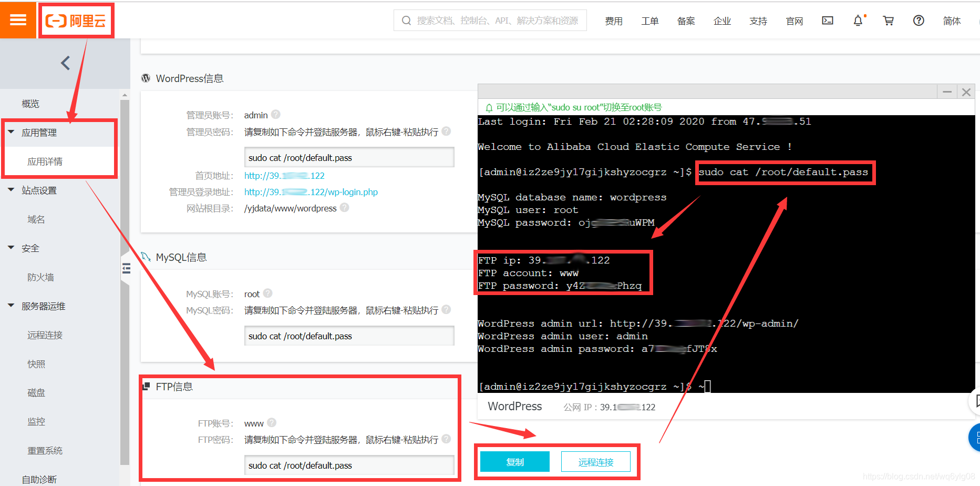Image resolution: width=980 pixels, height=486 pixels.
Task: Open 企业 in the top navigation
Action: click(x=723, y=21)
